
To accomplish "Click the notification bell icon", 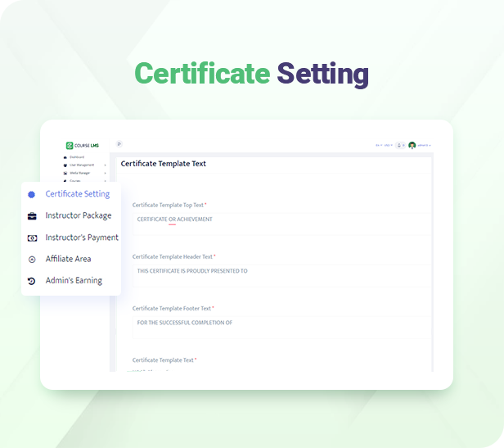I will [399, 145].
